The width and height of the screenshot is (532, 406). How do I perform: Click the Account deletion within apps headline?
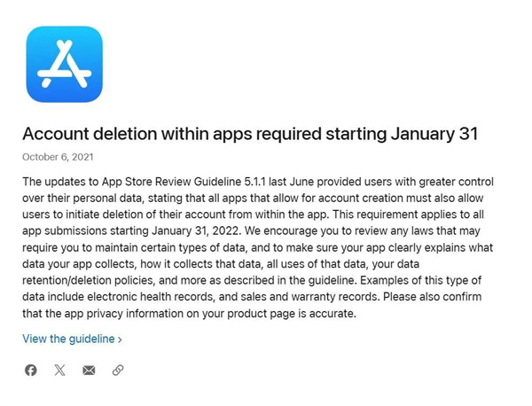(250, 134)
